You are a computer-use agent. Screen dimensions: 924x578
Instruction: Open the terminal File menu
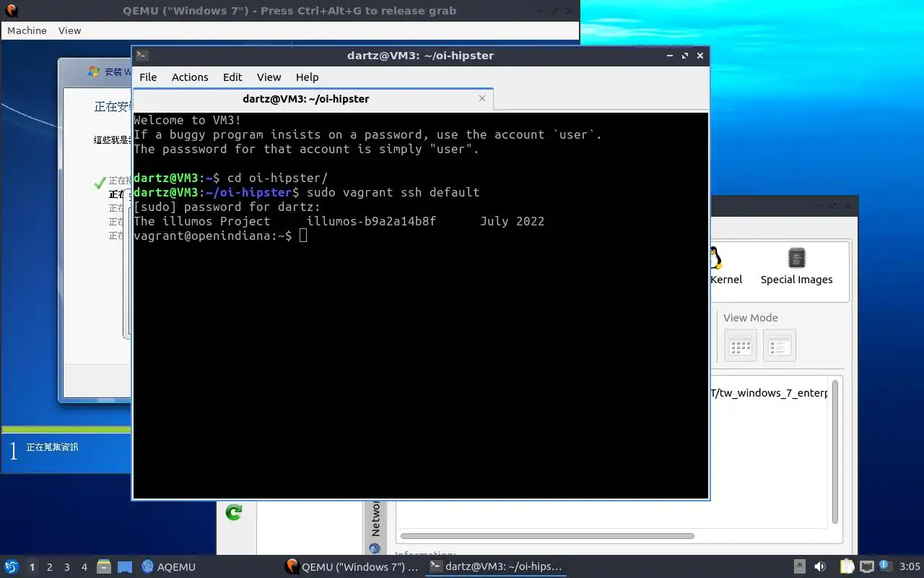click(148, 77)
